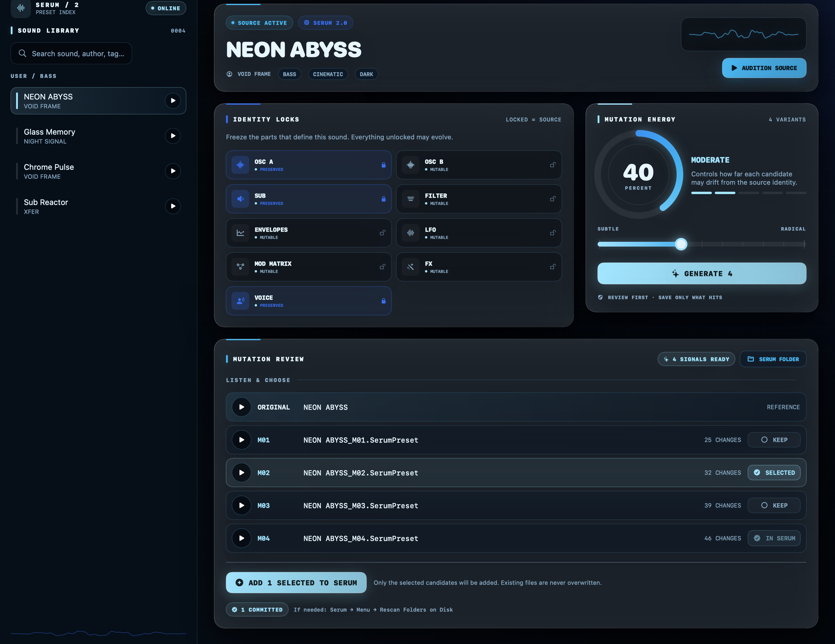Click the Audition Source button
The height and width of the screenshot is (644, 835).
pyautogui.click(x=764, y=68)
